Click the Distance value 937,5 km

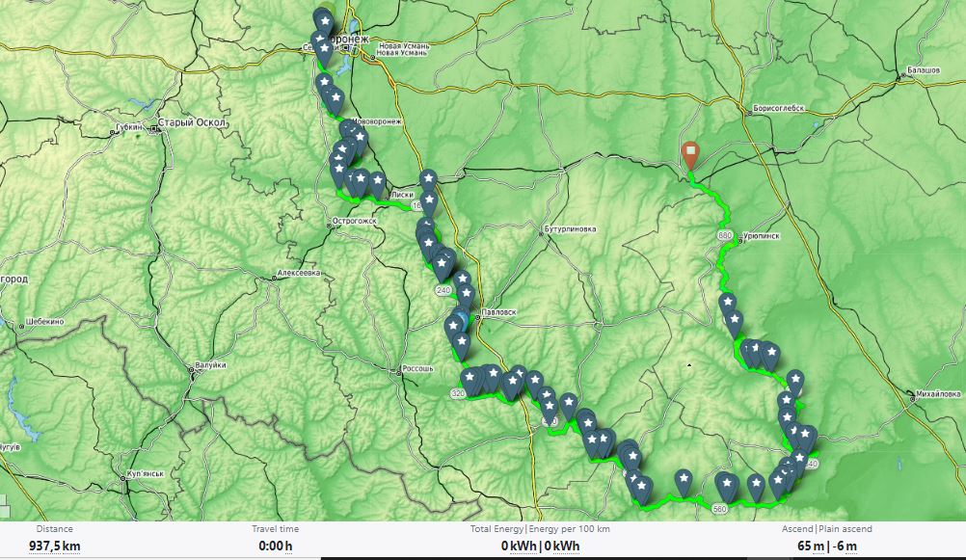54,546
